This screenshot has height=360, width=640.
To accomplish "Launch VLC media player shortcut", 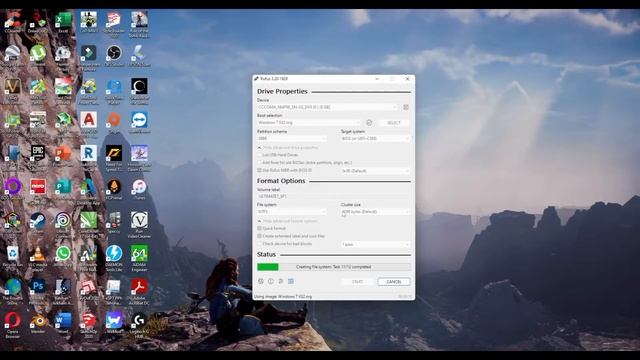I will pyautogui.click(x=38, y=259).
